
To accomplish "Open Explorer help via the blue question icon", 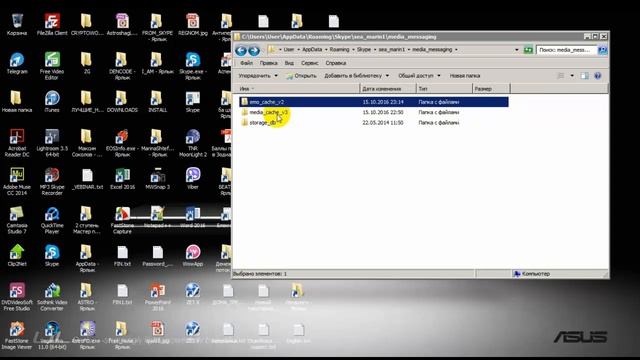I will 598,76.
